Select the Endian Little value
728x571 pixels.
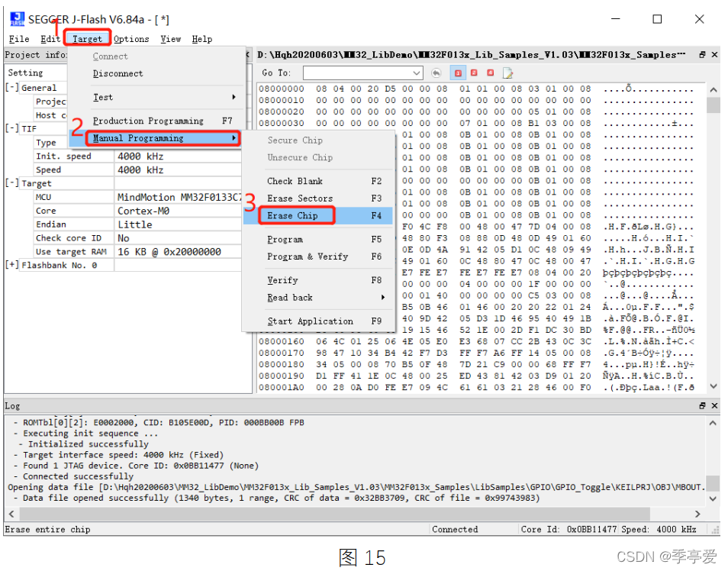click(x=178, y=224)
